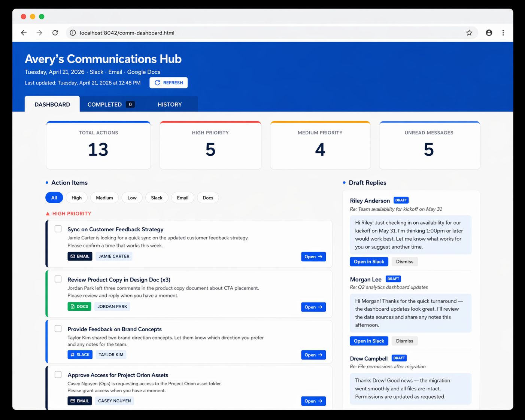Mark Provide Feedback on Brand Concepts as done

(58, 328)
